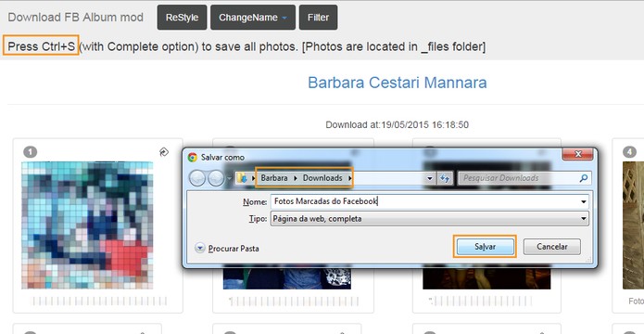Screen dimensions: 644x334
Task: Click the search magnifier icon in dialog
Action: click(583, 178)
